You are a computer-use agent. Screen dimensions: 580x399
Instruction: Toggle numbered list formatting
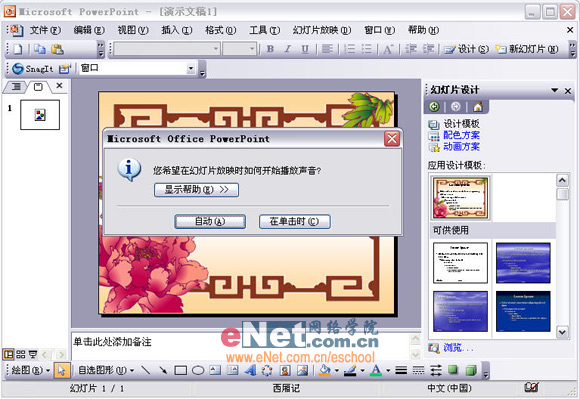[x=350, y=49]
